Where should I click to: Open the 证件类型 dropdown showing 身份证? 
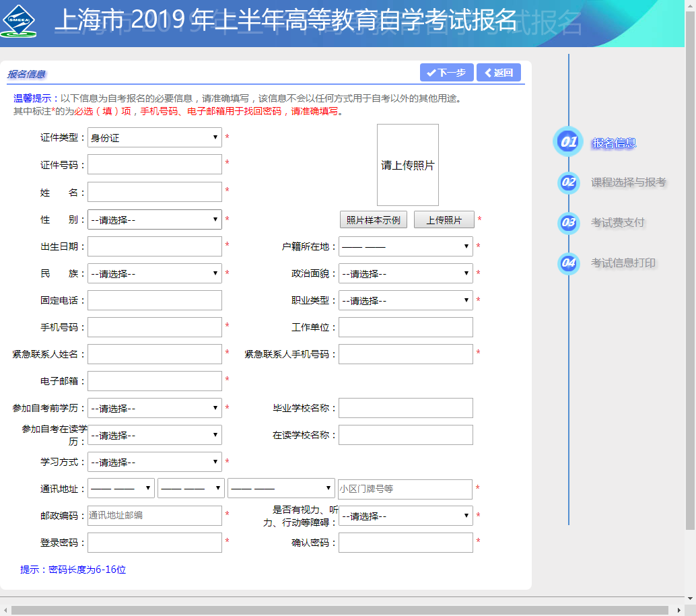(155, 138)
